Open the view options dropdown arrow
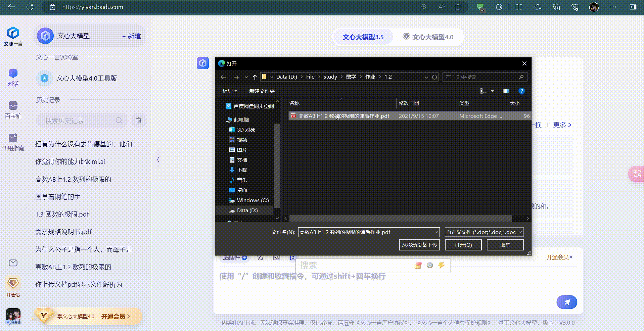 [493, 91]
